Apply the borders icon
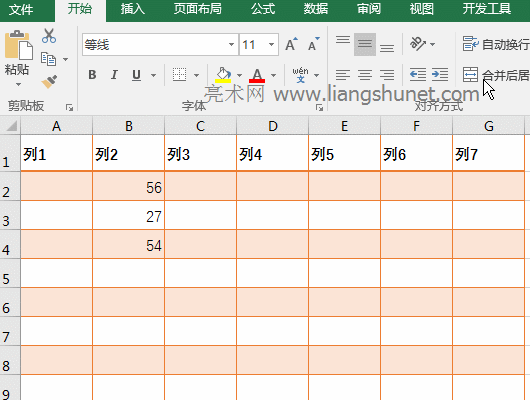Screen dimensions: 530x400 click(179, 75)
